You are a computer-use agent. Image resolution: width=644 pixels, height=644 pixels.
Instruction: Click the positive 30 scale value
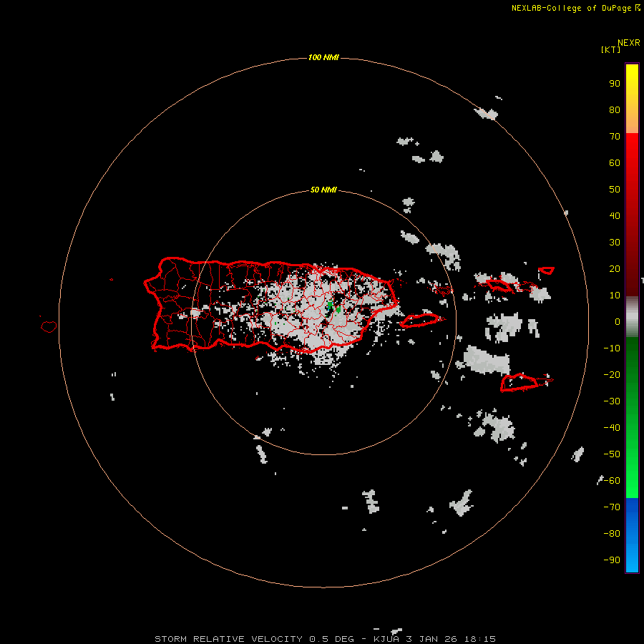pos(615,243)
